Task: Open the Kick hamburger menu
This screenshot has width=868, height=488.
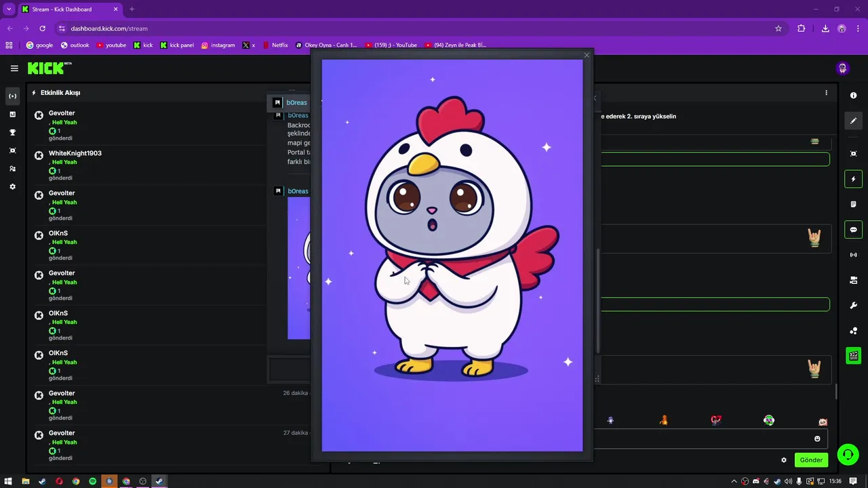Action: point(14,68)
